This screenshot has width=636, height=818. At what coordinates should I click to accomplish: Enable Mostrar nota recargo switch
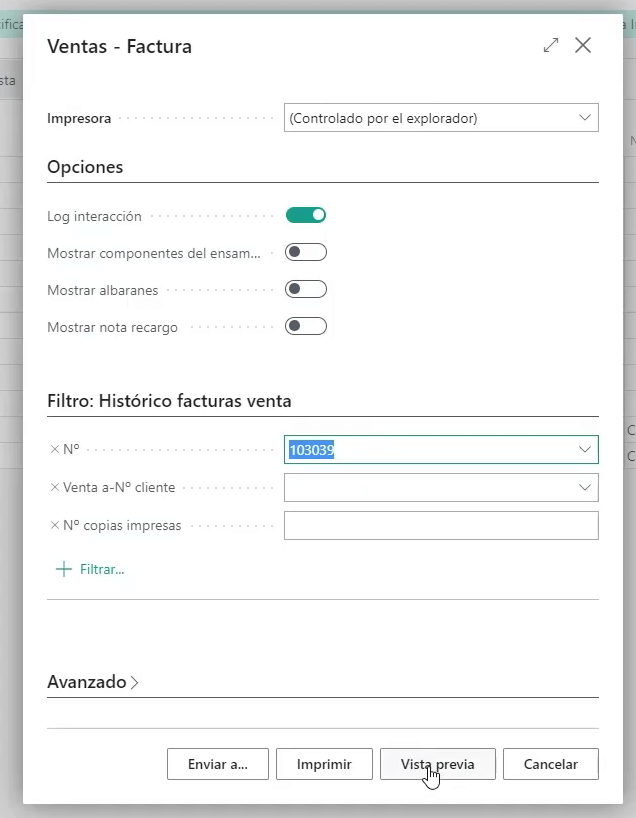(x=306, y=326)
